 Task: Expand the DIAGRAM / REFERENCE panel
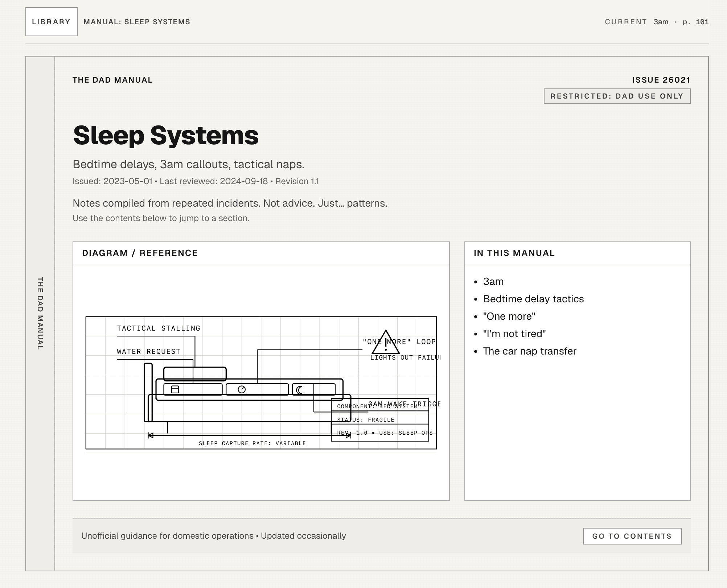click(140, 253)
